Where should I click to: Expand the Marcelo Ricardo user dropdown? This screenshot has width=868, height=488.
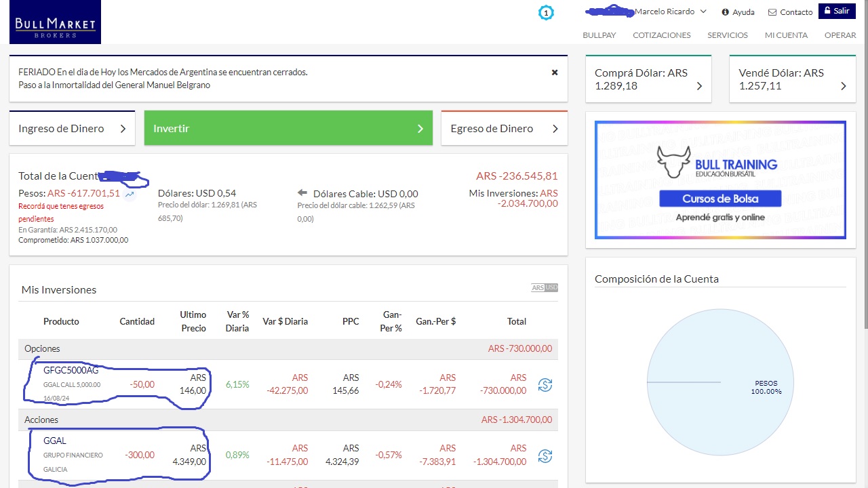[703, 12]
